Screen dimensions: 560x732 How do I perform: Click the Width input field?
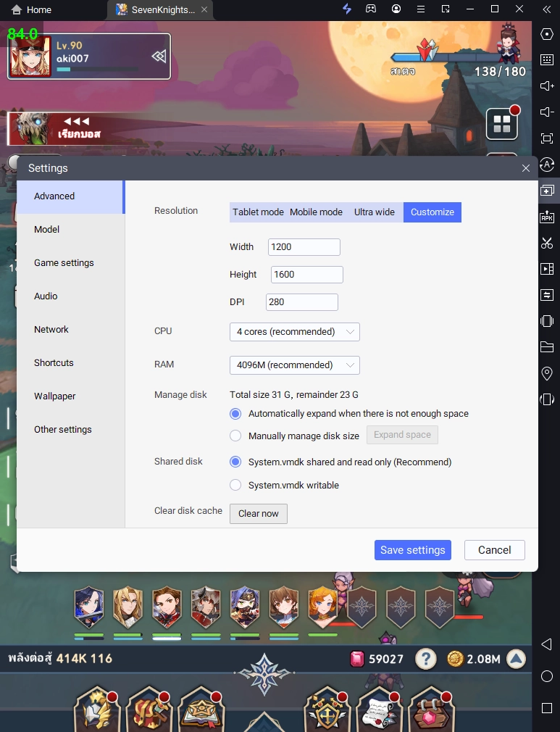tap(304, 247)
